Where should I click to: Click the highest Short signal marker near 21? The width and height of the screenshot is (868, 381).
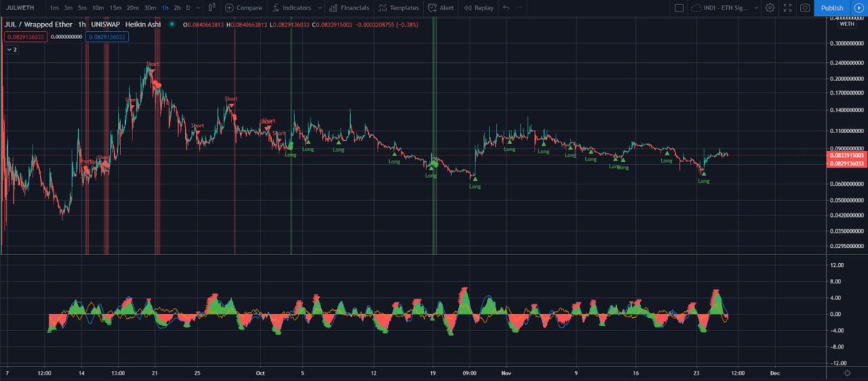152,69
